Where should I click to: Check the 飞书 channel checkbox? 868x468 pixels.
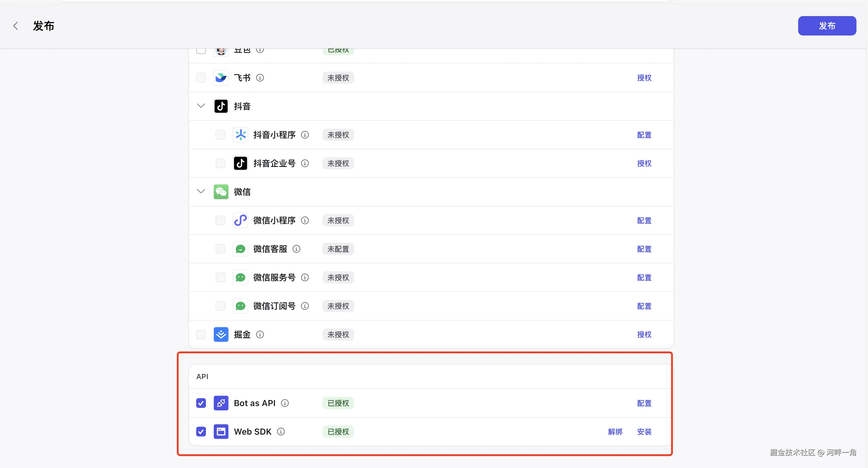(201, 78)
